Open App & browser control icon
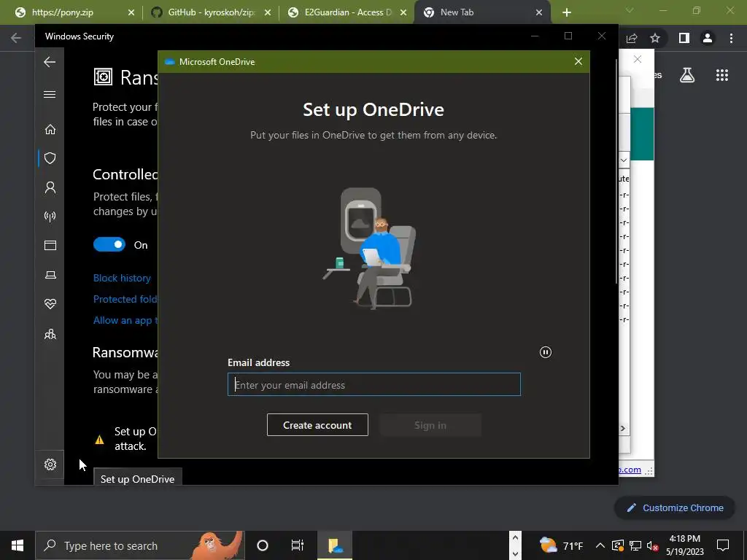Viewport: 747px width, 560px height. (50, 245)
